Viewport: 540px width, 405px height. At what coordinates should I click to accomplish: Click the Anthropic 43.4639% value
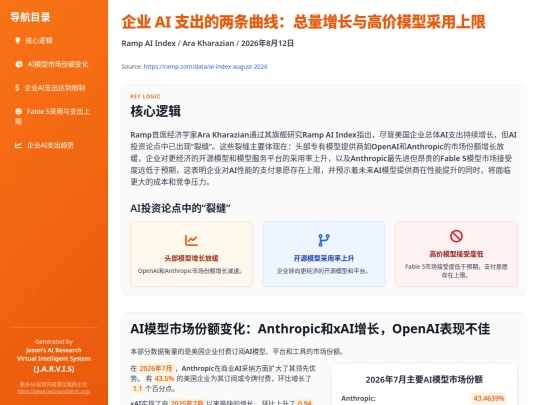point(489,398)
